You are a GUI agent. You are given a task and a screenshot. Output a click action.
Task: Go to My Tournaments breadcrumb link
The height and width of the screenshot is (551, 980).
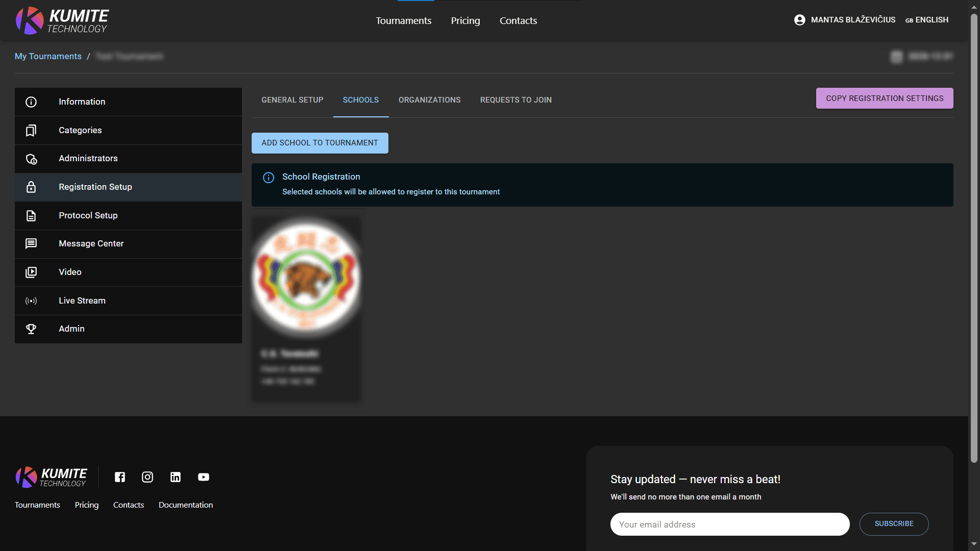point(48,56)
